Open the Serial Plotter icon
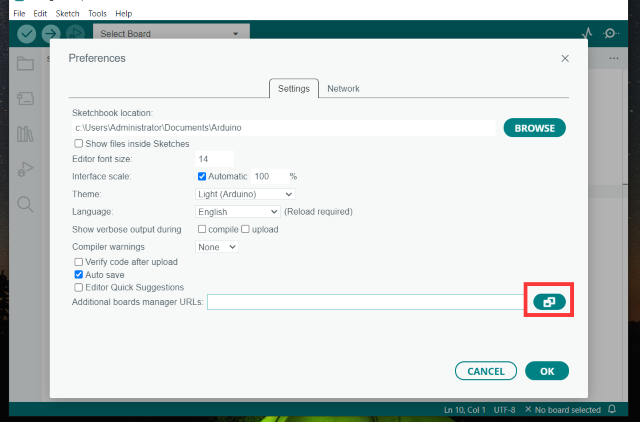640x422 pixels. pyautogui.click(x=587, y=33)
